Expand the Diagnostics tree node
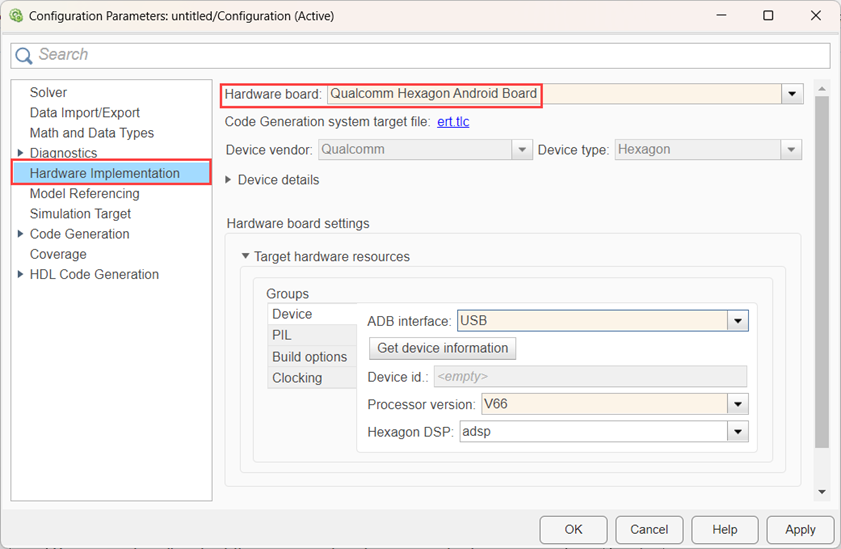The image size is (841, 549). [x=21, y=153]
